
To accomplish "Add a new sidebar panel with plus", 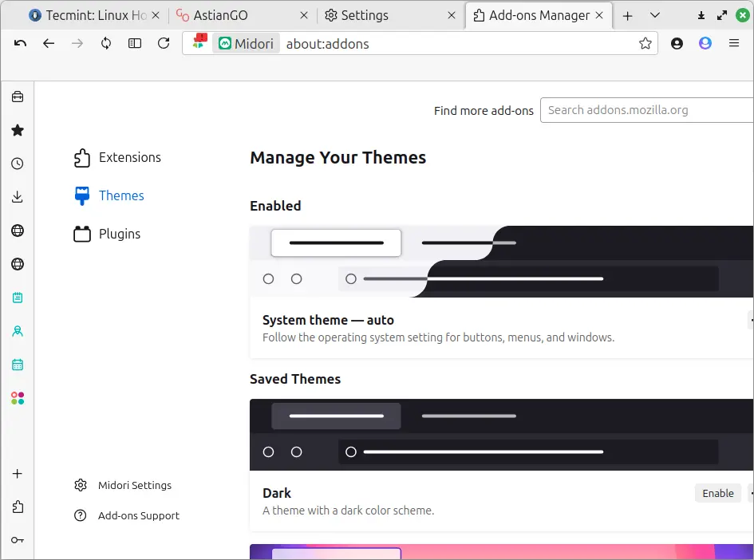I will pyautogui.click(x=18, y=474).
